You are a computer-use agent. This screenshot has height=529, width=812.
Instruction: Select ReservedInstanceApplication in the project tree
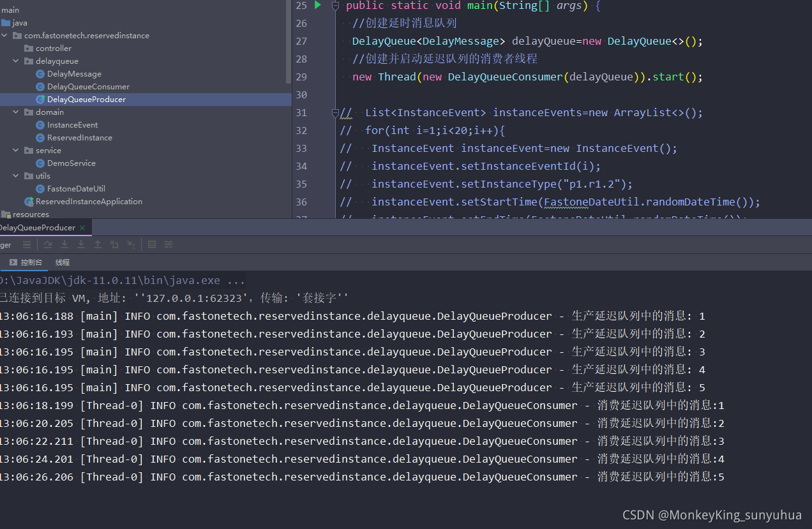(x=89, y=202)
